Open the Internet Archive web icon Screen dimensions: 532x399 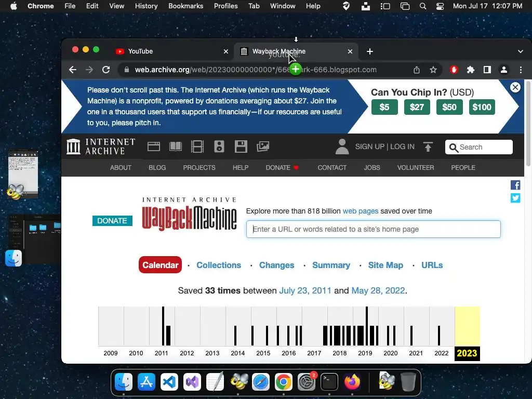point(153,147)
